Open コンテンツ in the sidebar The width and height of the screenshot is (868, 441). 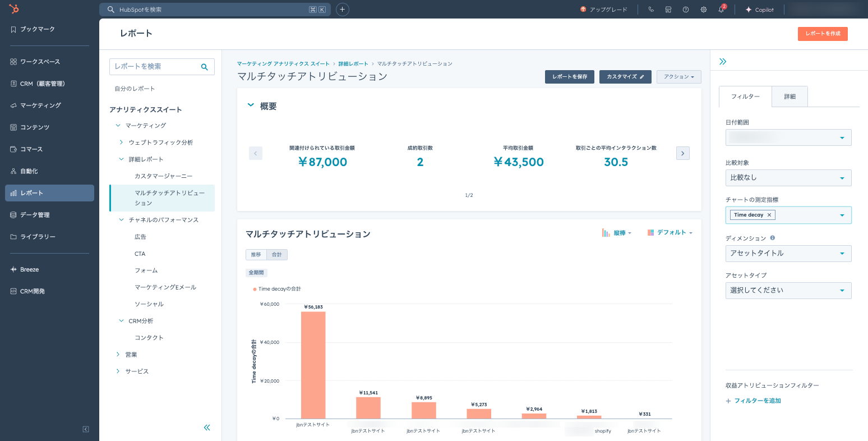[49, 127]
